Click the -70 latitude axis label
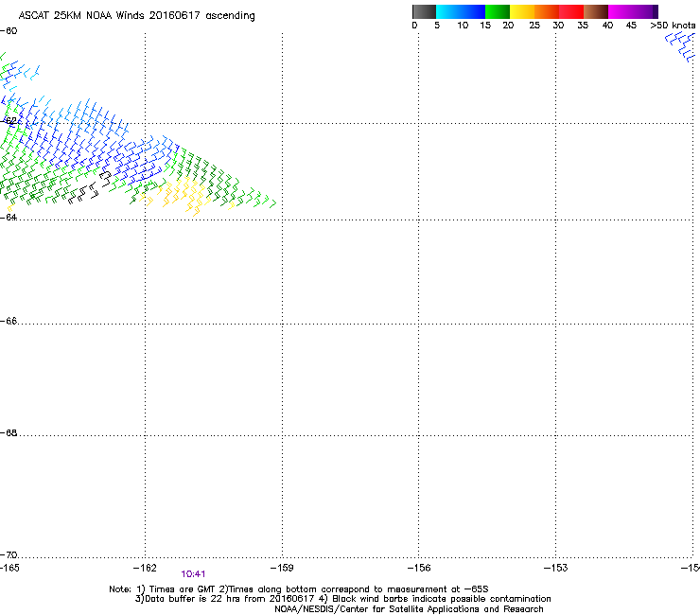This screenshot has width=700, height=615. click(x=9, y=554)
